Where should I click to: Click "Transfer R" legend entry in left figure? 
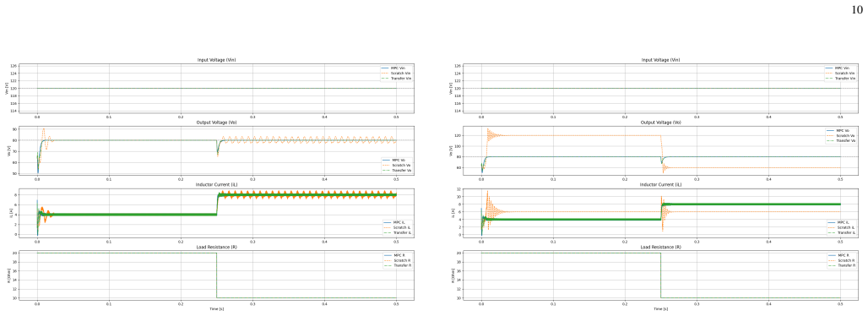[x=398, y=266]
